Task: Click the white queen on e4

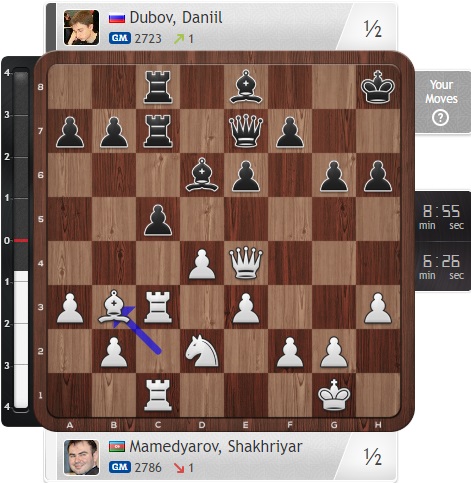Action: coord(246,263)
